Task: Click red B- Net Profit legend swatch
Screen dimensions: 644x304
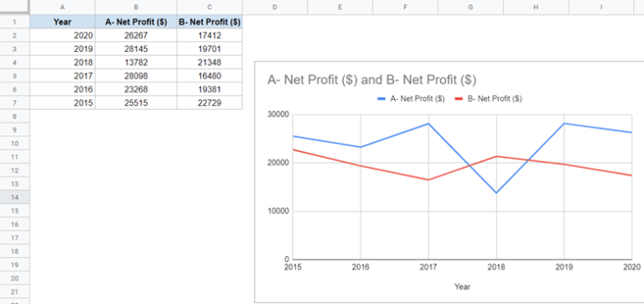Action: tap(459, 99)
